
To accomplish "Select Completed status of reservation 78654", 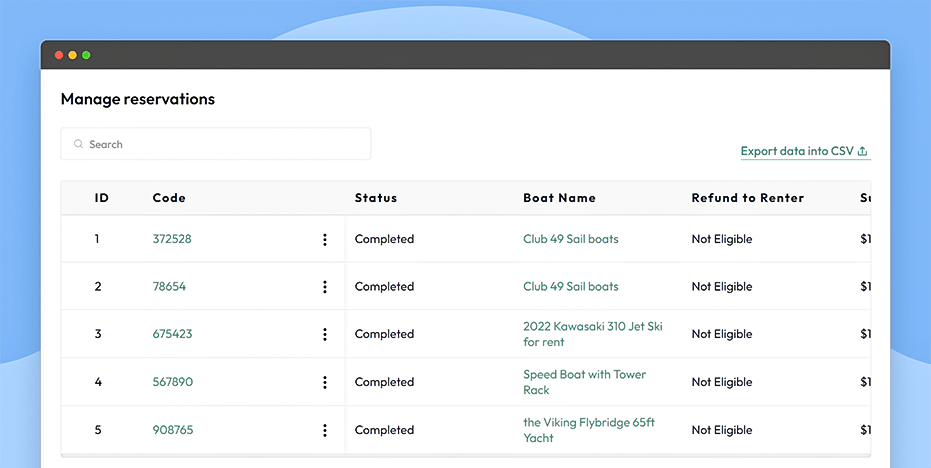I will coord(384,287).
